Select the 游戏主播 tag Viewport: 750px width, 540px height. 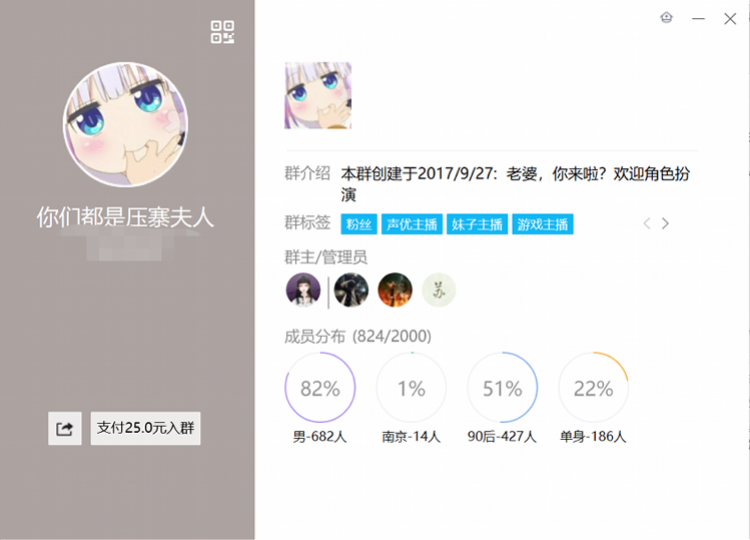click(x=542, y=224)
